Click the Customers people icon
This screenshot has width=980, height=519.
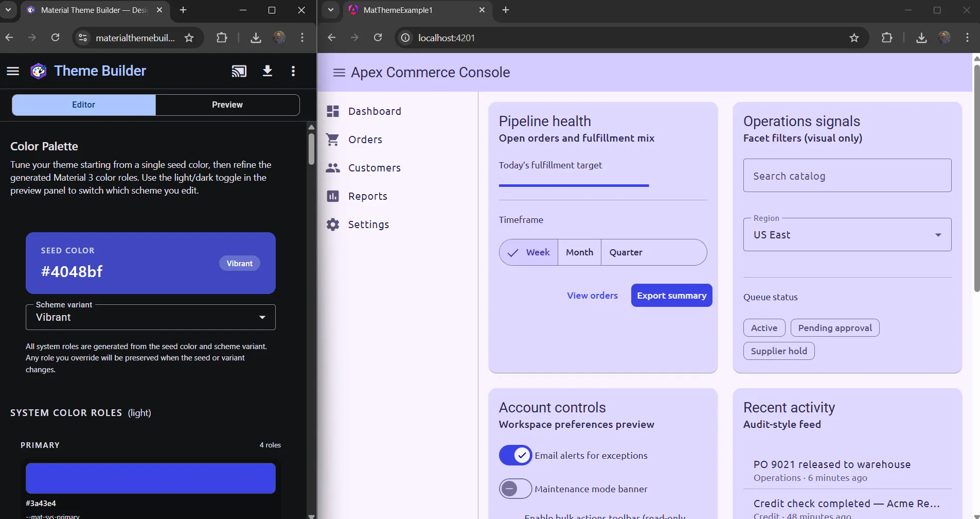333,168
